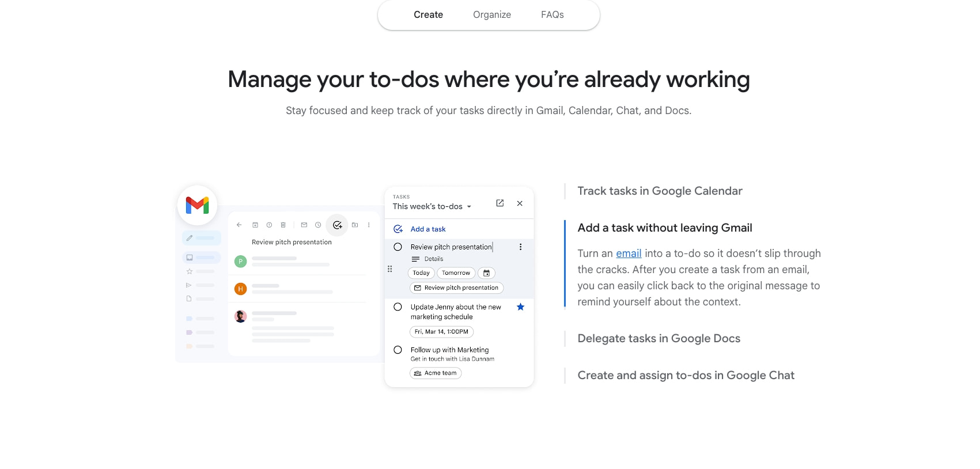Mark Update Jenny task complete
Viewport: 980px width, 469px height.
(398, 307)
